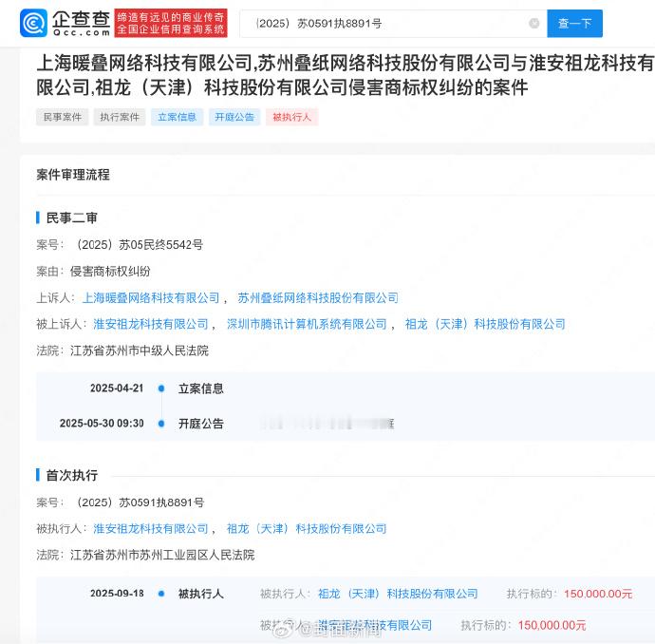Click the red slogan banner beside the logo
Image resolution: width=655 pixels, height=644 pixels.
171,23
